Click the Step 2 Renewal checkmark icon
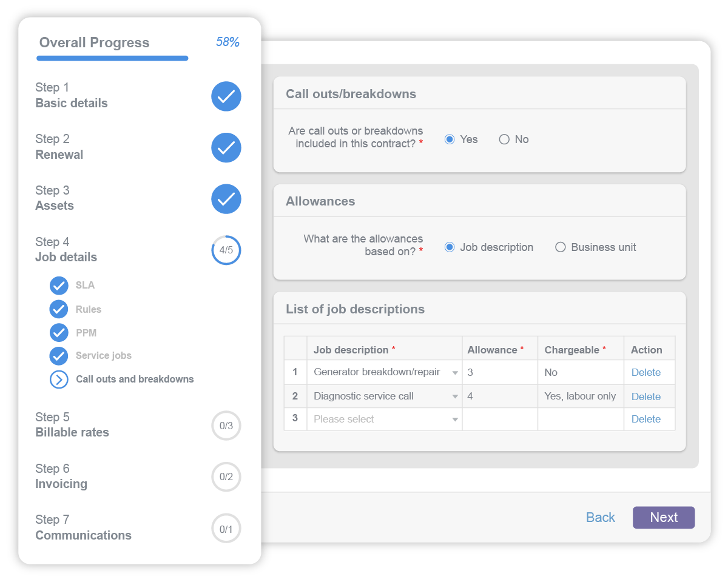Viewport: 728px width, 585px height. pyautogui.click(x=226, y=148)
